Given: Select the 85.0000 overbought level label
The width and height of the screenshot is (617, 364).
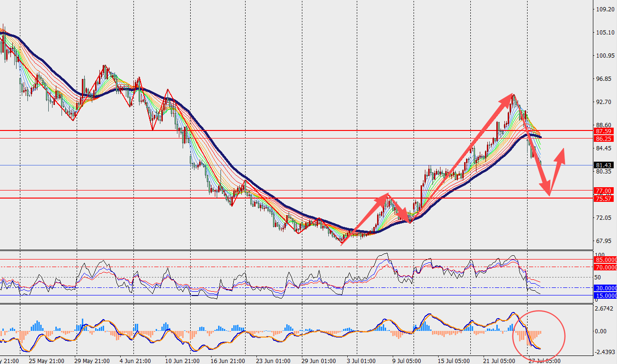Looking at the screenshot, I should (605, 260).
